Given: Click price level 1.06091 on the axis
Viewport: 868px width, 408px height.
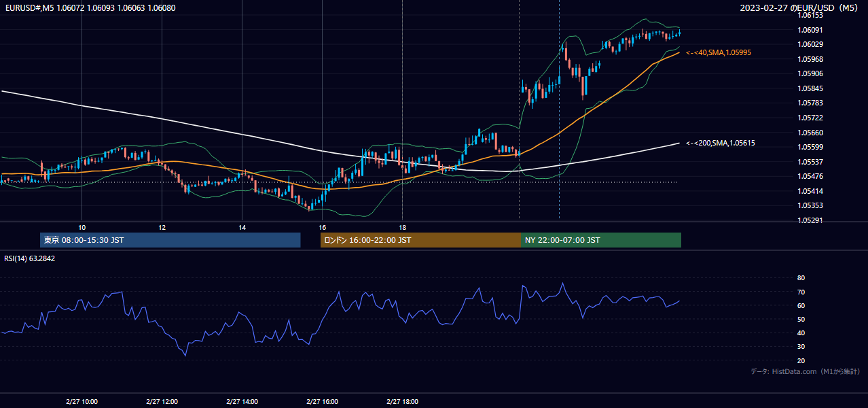Looking at the screenshot, I should 810,30.
